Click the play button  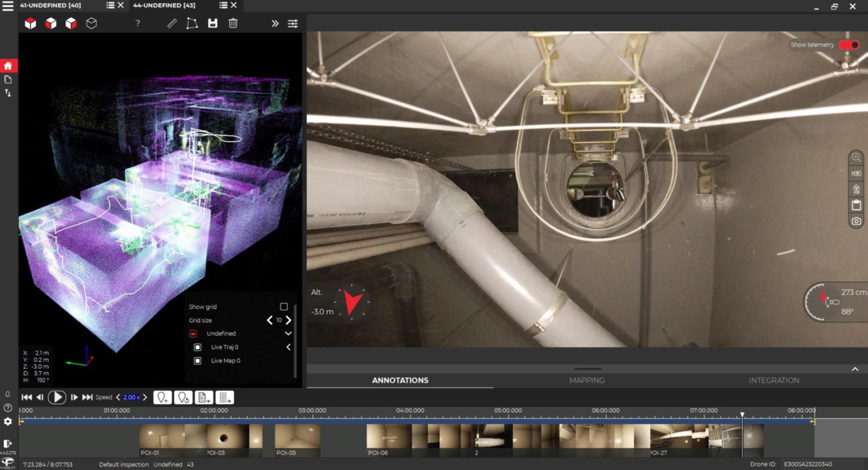(57, 397)
